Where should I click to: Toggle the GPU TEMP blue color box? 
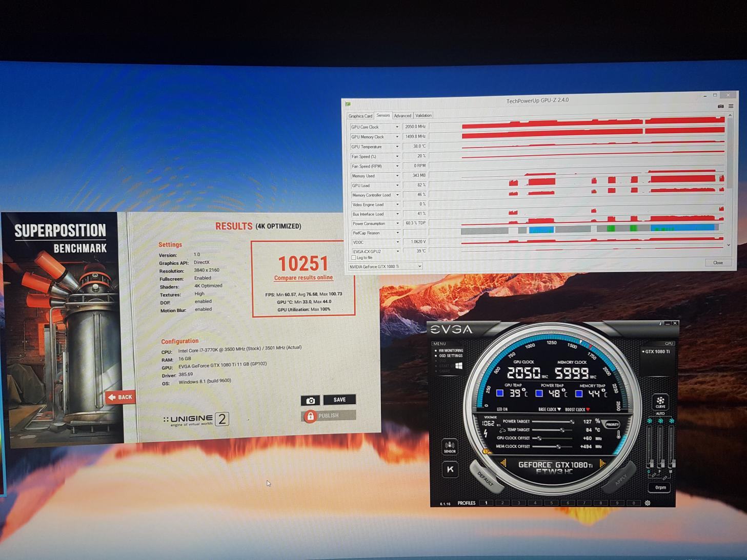click(x=500, y=393)
